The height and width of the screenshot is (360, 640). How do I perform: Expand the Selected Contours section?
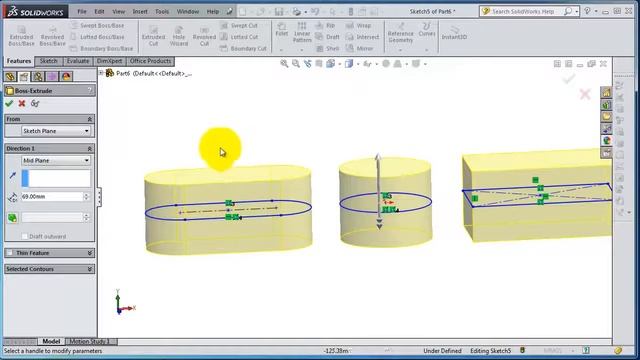(89, 269)
